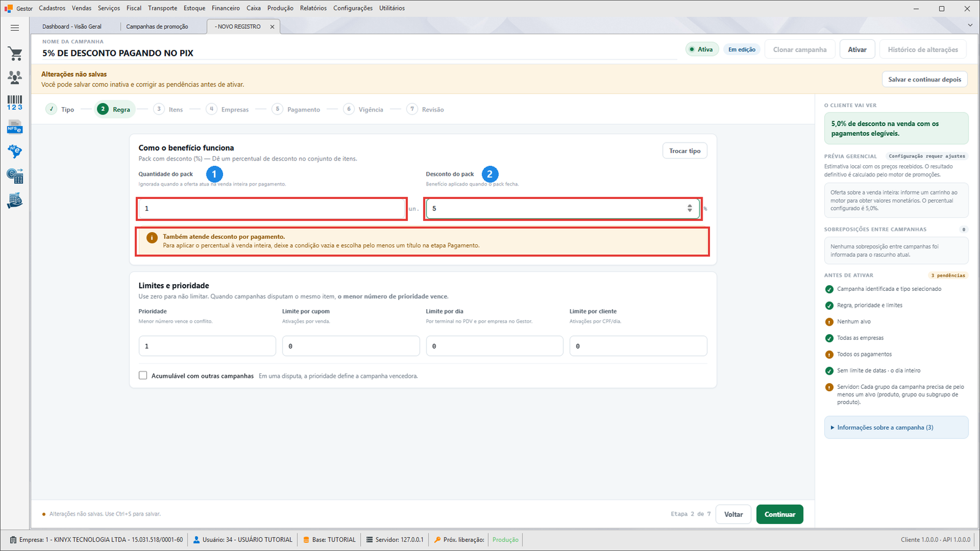The width and height of the screenshot is (980, 551).
Task: Open the shopping cart sales icon
Action: click(15, 54)
